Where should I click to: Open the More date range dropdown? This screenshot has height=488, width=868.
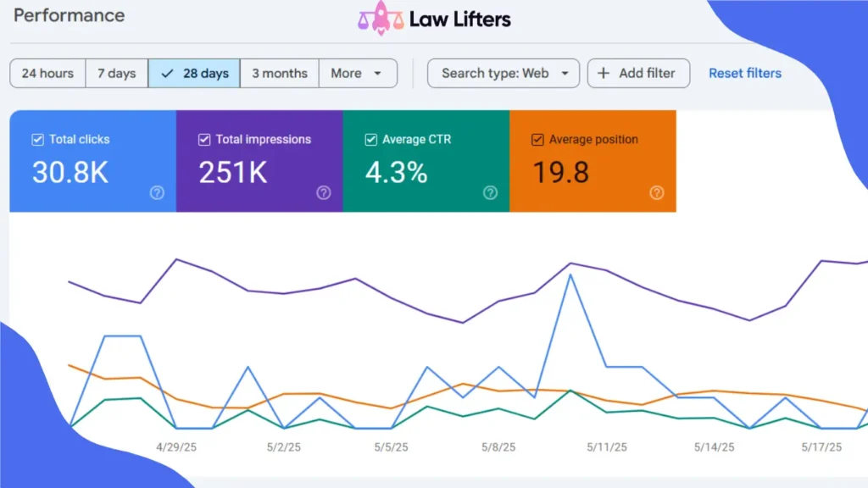(358, 73)
